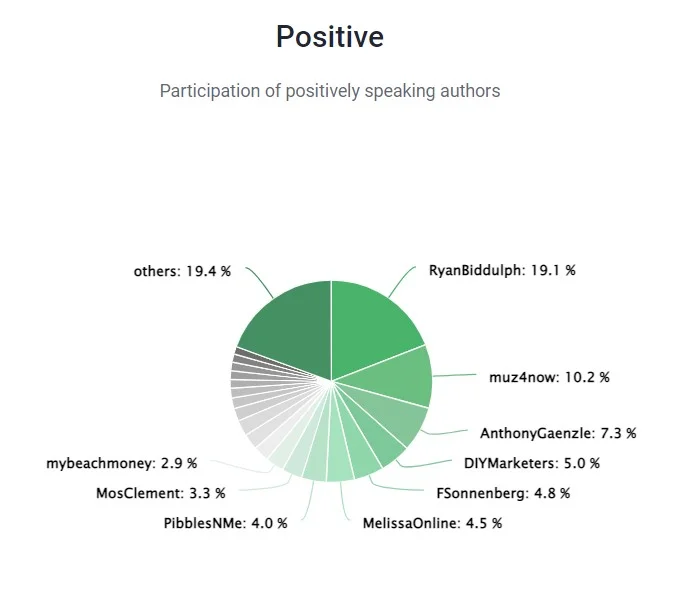
Task: Click the 'PibblesNMe: 4.0 %' label
Action: [225, 523]
